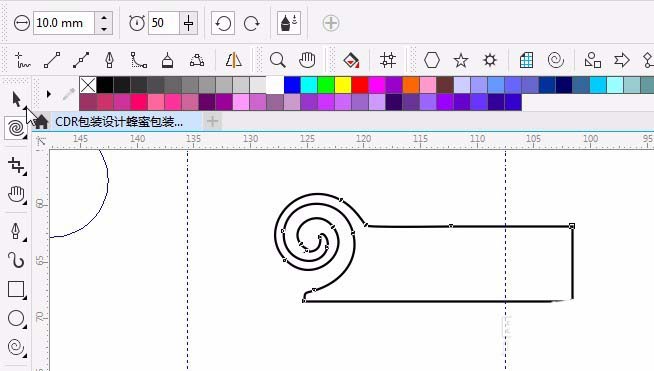Select clockwise twirl direction

pyautogui.click(x=252, y=23)
